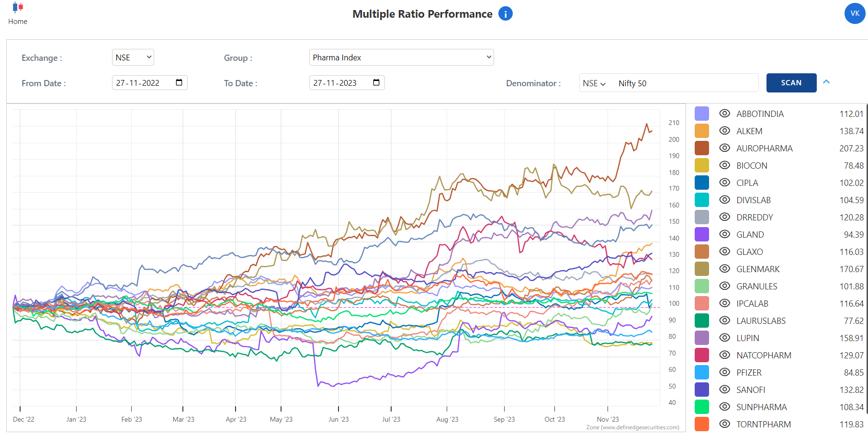Click GLENMARK value 170.67

(851, 269)
